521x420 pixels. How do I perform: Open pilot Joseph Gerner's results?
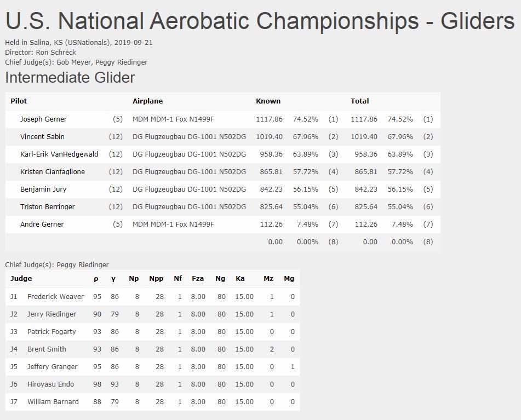pyautogui.click(x=43, y=119)
